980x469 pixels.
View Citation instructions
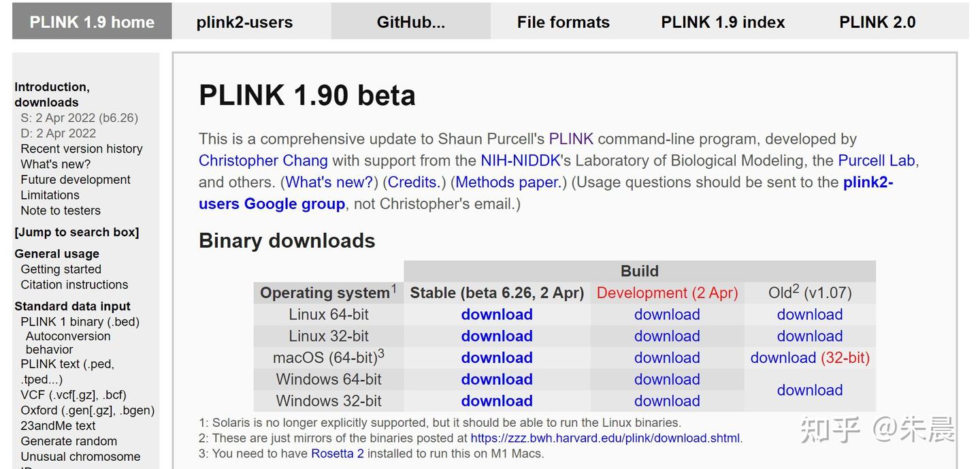pos(75,285)
